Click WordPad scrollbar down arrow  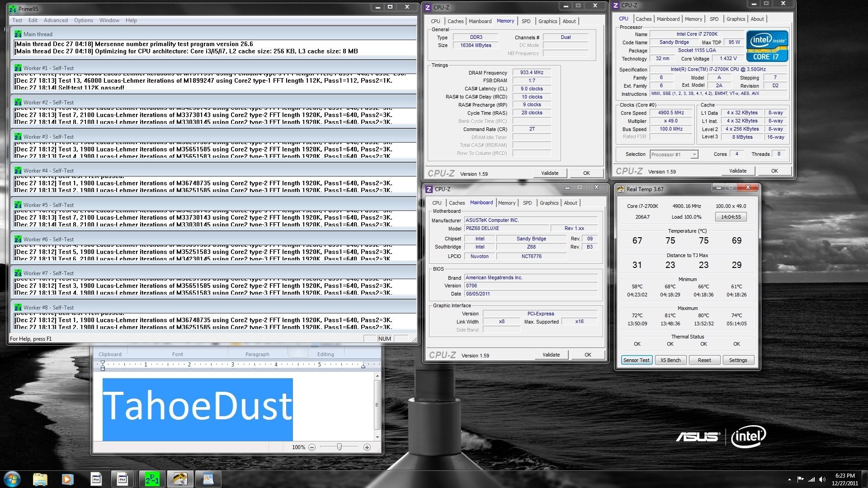point(377,437)
